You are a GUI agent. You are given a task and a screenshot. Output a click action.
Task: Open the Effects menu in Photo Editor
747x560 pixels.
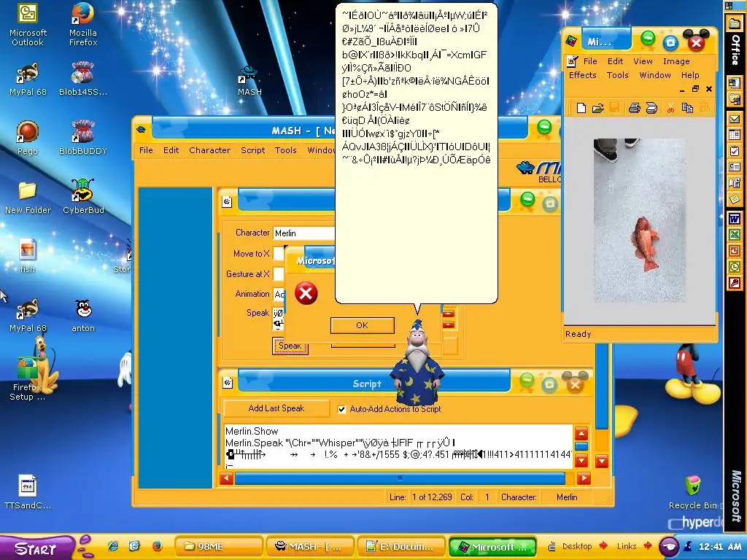point(582,75)
